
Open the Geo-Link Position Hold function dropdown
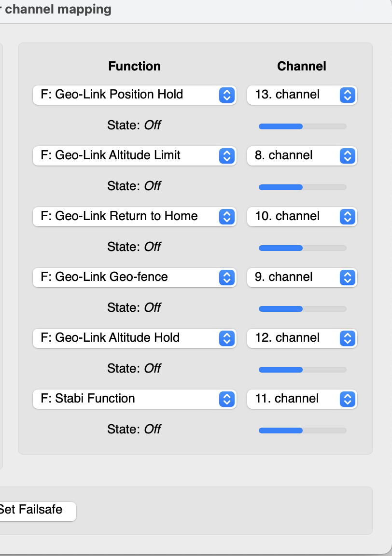[134, 95]
